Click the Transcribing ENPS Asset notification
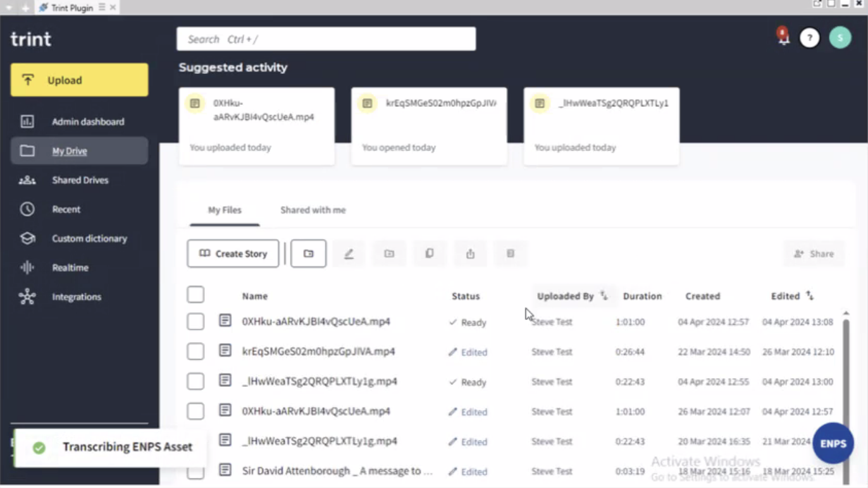868x488 pixels. click(x=110, y=448)
